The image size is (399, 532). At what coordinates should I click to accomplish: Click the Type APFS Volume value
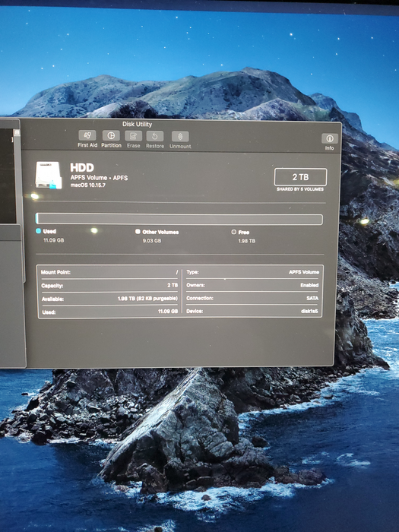tap(304, 272)
